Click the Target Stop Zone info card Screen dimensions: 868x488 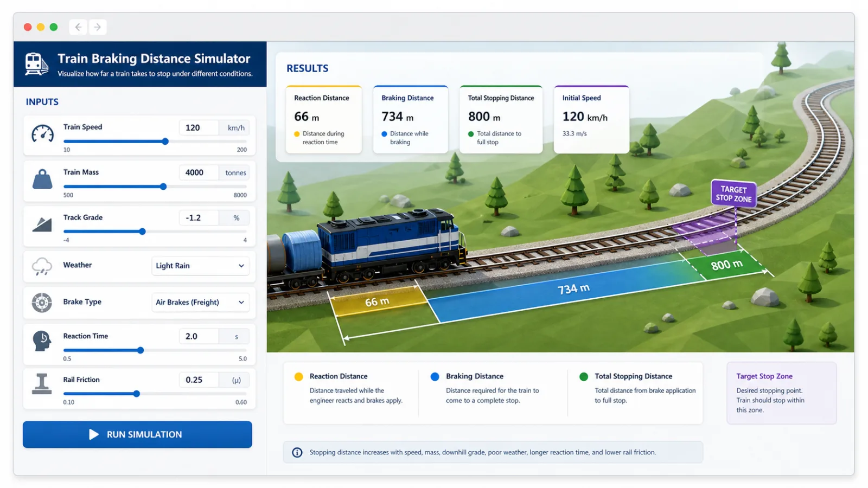pos(781,393)
